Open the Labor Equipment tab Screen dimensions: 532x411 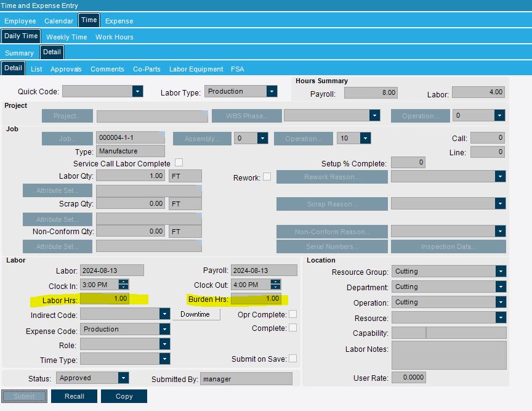196,69
